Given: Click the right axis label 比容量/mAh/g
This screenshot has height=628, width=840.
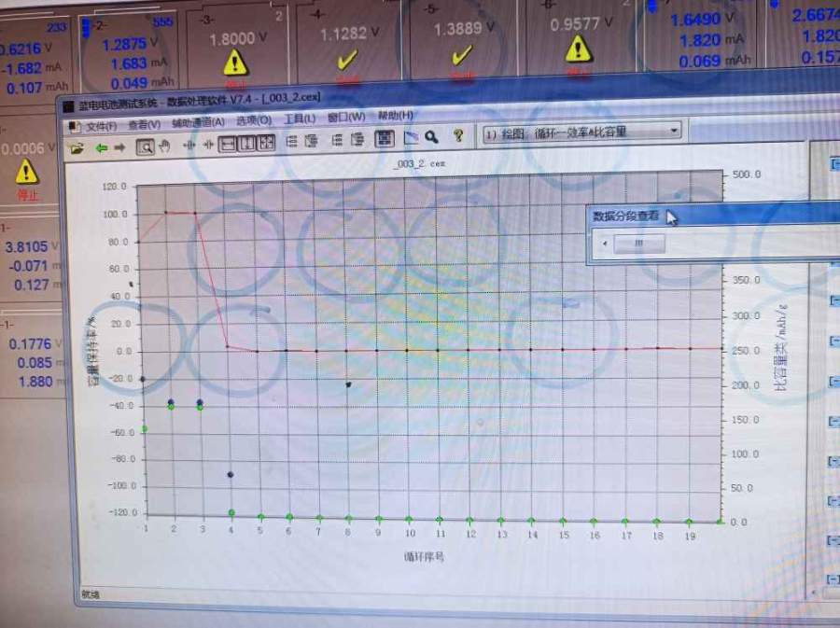Looking at the screenshot, I should coord(780,348).
